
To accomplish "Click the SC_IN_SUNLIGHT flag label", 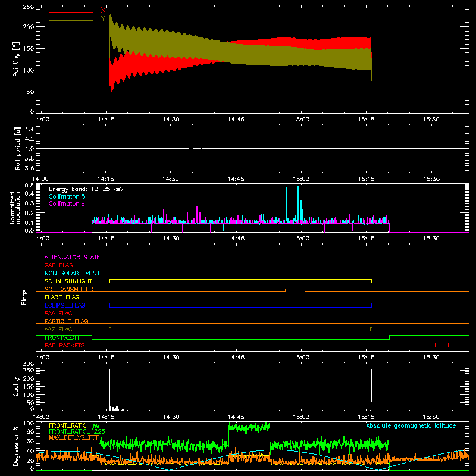I will pos(68,281).
